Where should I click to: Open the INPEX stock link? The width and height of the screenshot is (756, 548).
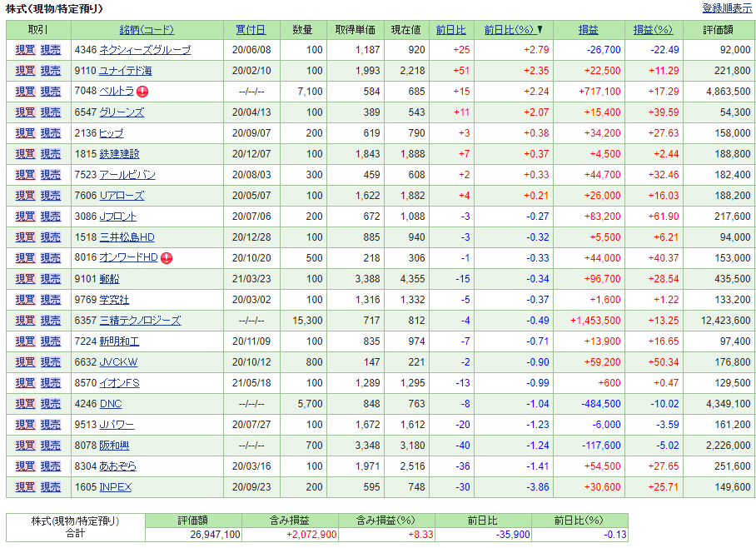[115, 486]
